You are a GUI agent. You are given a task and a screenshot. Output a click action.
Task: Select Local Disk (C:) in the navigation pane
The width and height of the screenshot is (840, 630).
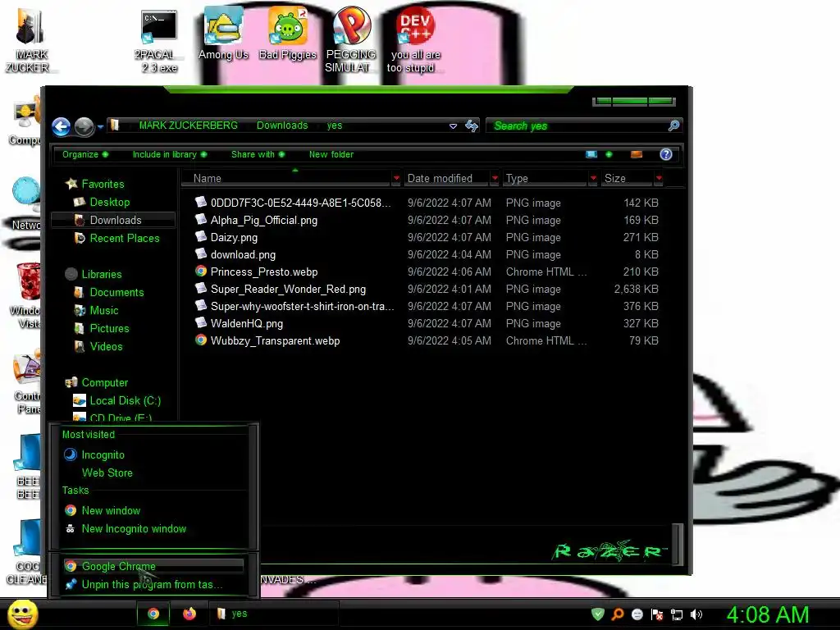click(x=126, y=400)
